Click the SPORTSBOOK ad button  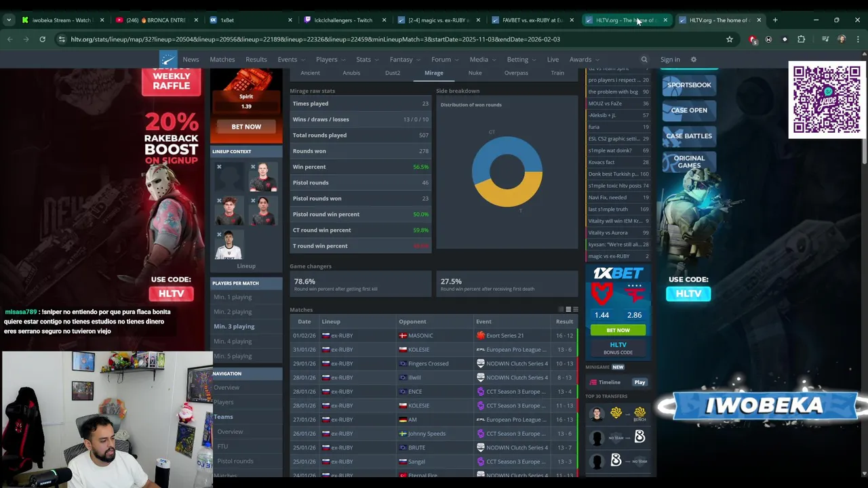(689, 85)
